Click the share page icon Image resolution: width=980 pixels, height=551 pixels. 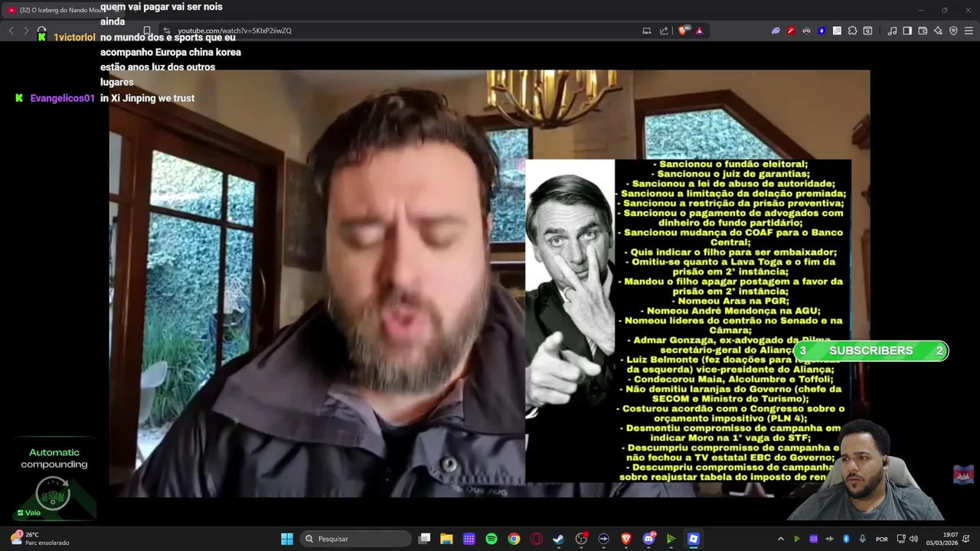point(664,31)
